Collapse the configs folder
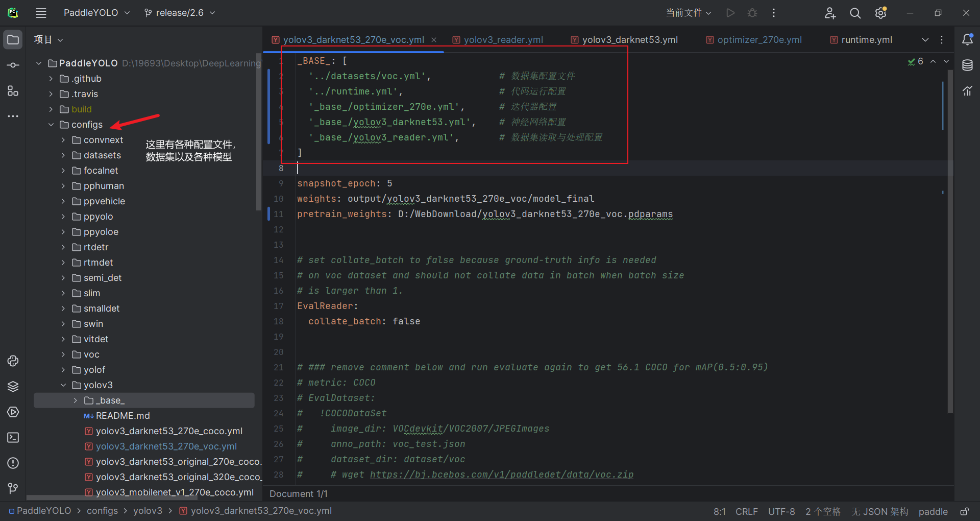The image size is (980, 521). tap(51, 125)
